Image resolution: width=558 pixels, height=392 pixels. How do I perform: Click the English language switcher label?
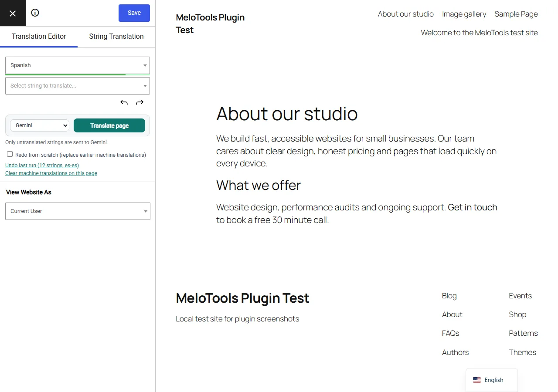click(x=494, y=380)
